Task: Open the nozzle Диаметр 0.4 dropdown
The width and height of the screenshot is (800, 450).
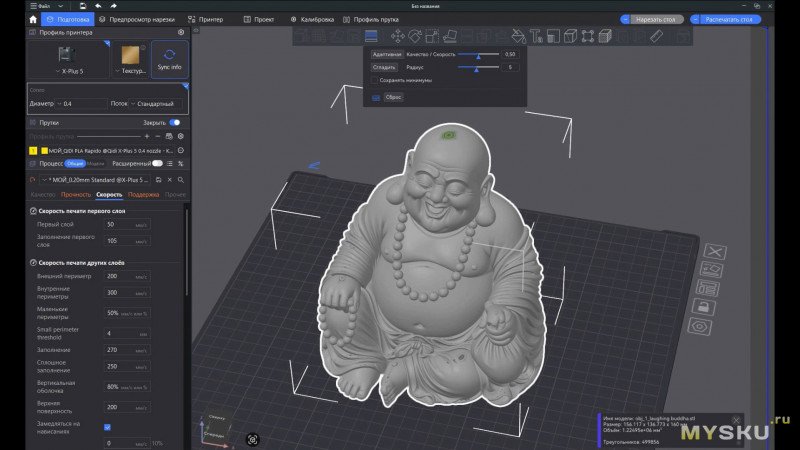Action: [x=82, y=104]
